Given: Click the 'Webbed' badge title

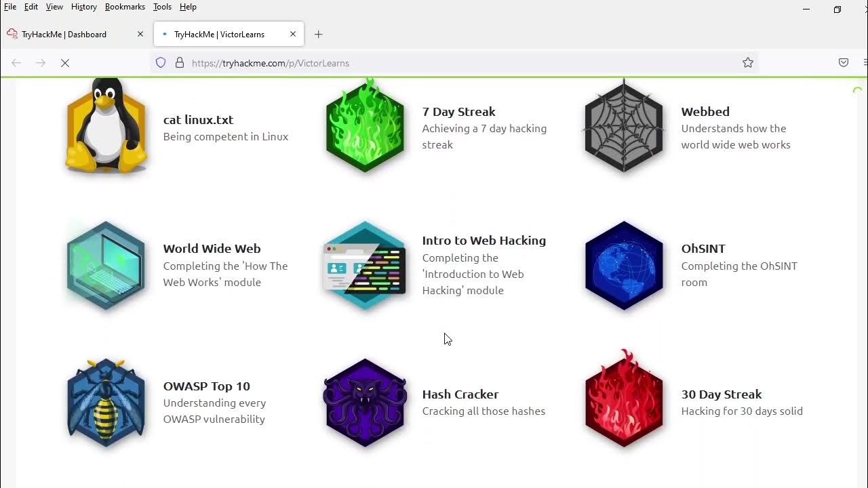Looking at the screenshot, I should point(705,112).
